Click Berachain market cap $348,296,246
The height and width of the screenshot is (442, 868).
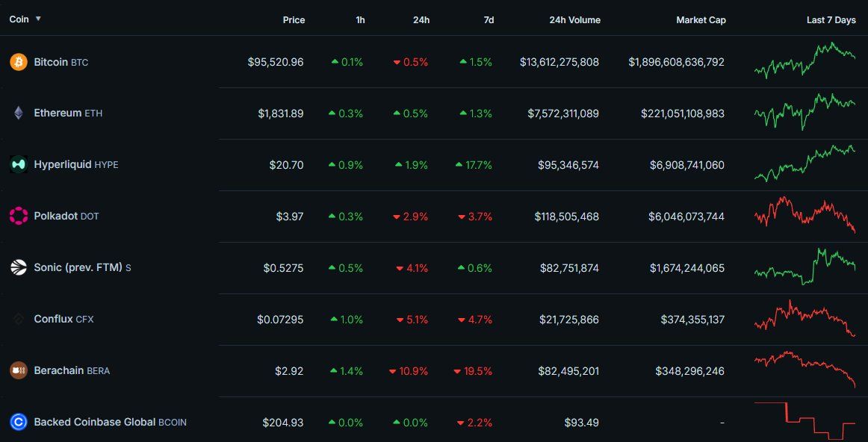689,370
